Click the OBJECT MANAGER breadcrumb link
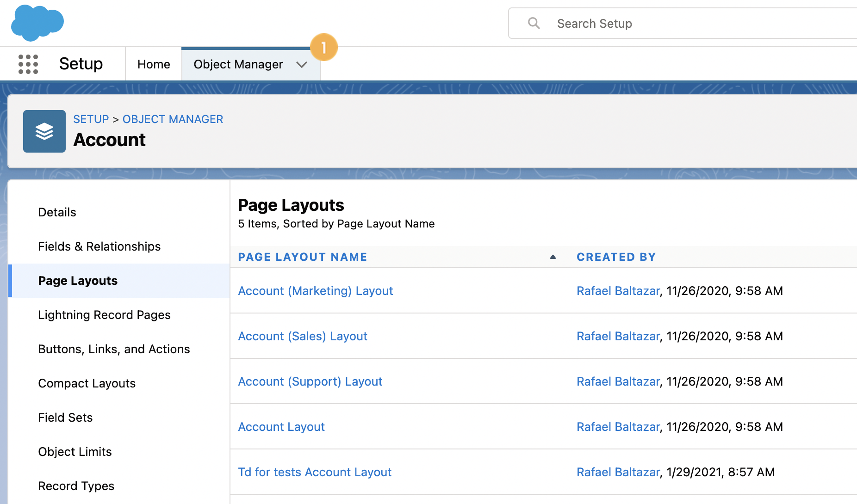 173,119
